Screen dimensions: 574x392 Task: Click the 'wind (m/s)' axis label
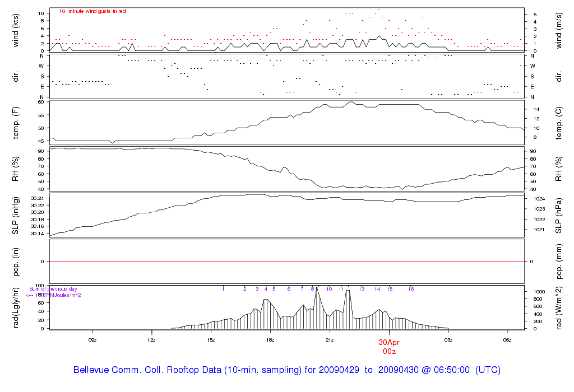[558, 30]
